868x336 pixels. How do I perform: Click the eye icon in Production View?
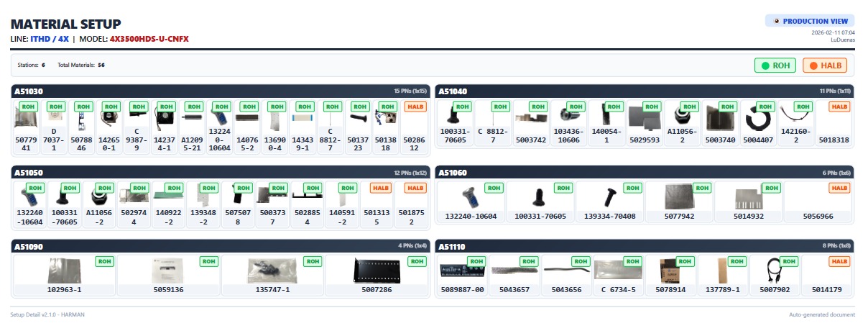(776, 21)
